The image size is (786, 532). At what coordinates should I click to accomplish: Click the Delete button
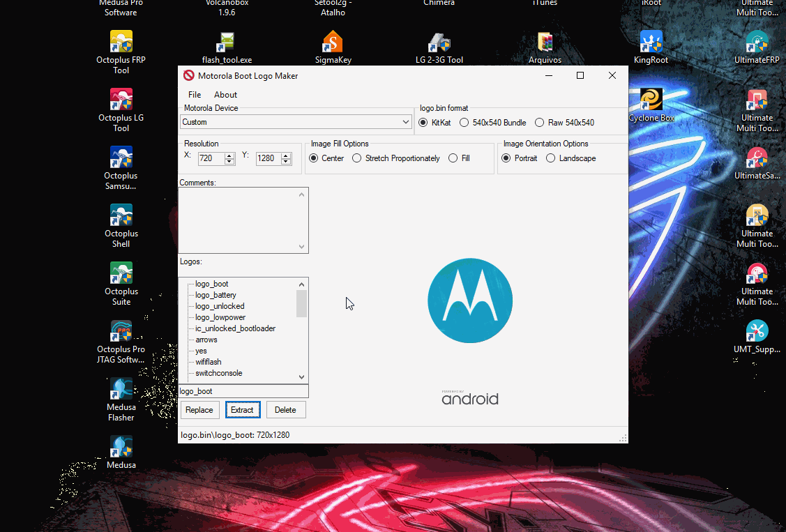(286, 410)
